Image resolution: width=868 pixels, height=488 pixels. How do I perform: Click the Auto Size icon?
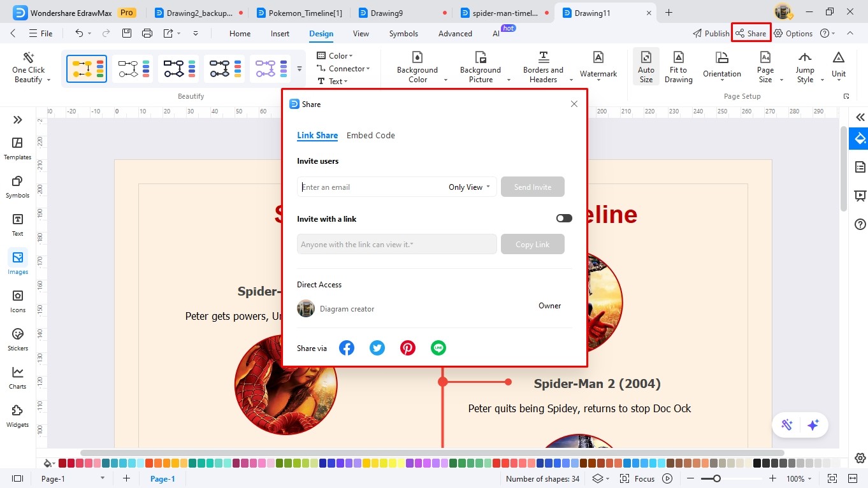646,57
